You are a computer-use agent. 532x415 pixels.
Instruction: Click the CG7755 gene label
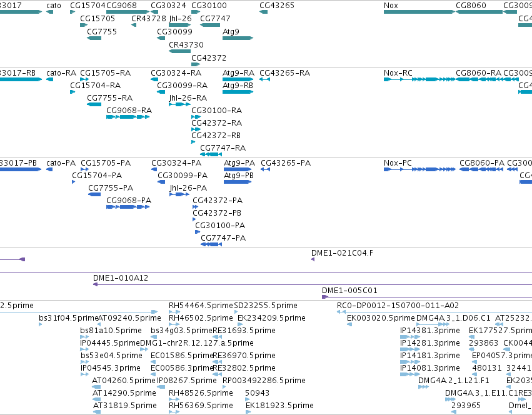click(102, 31)
